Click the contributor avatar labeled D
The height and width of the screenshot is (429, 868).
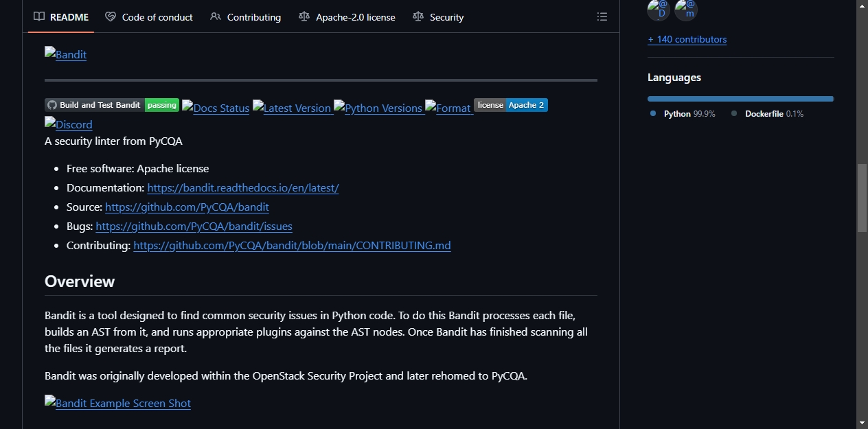point(659,10)
